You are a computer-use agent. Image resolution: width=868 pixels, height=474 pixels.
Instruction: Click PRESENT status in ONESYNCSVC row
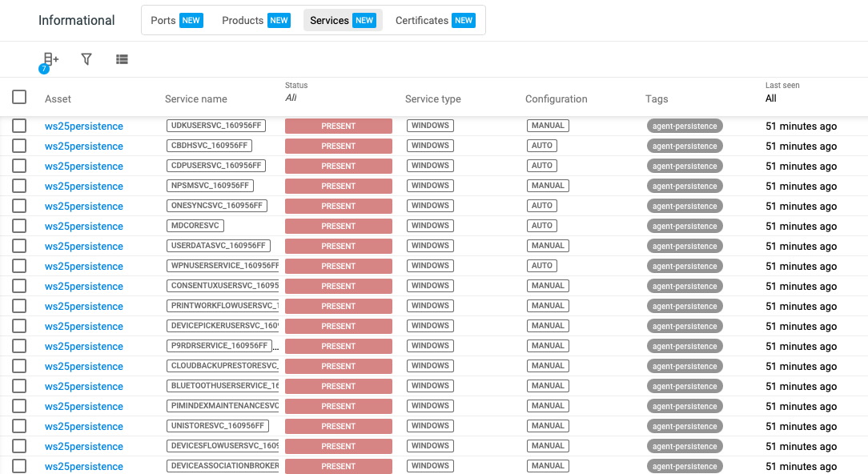pyautogui.click(x=339, y=206)
